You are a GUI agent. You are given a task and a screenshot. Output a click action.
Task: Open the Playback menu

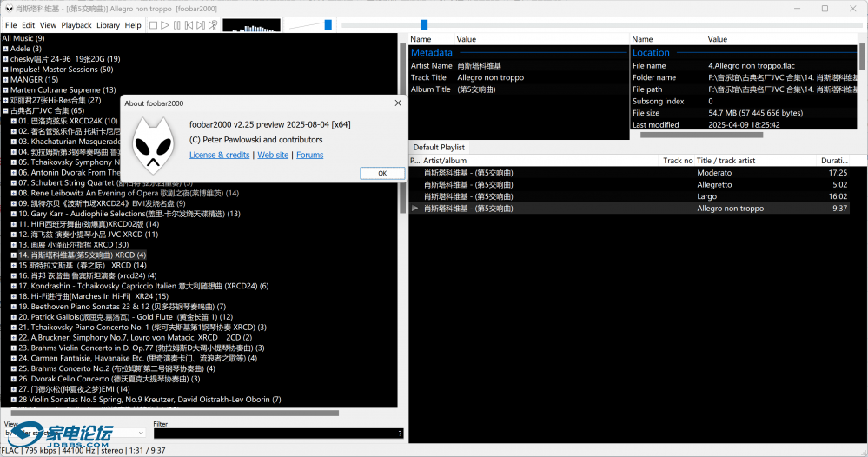76,25
